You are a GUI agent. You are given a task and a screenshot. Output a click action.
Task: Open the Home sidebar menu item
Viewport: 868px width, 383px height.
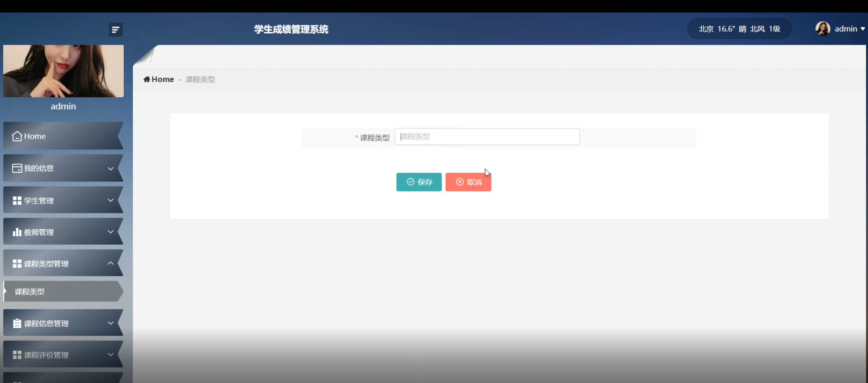[63, 136]
